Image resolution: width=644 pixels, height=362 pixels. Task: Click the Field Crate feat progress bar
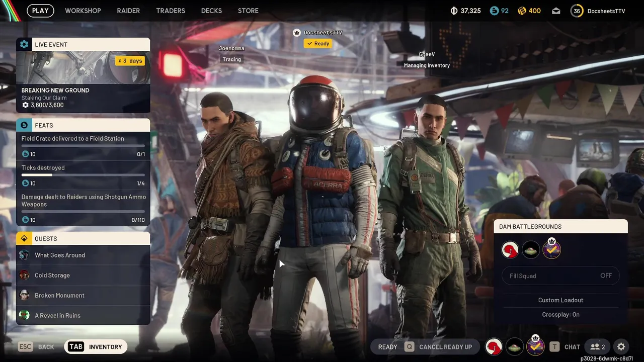(83, 146)
